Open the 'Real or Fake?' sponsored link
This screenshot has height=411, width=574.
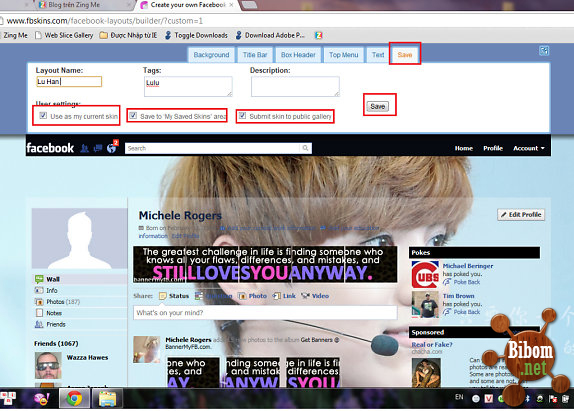coord(432,344)
